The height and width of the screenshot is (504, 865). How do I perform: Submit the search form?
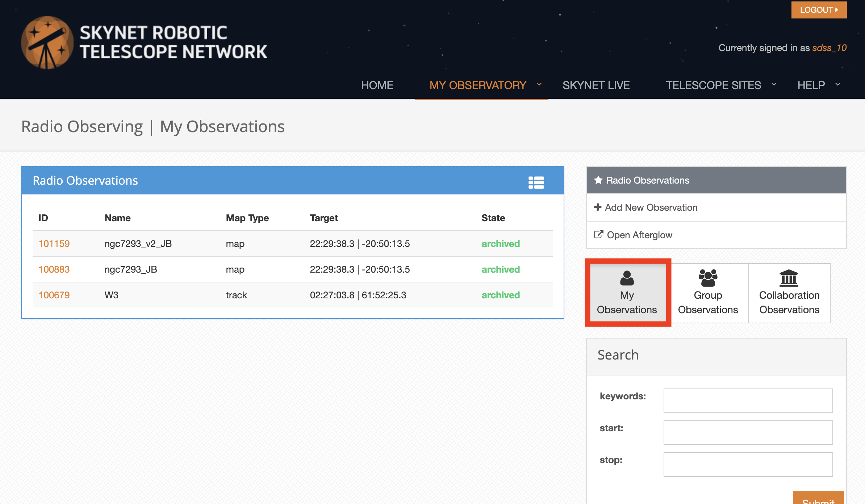818,498
